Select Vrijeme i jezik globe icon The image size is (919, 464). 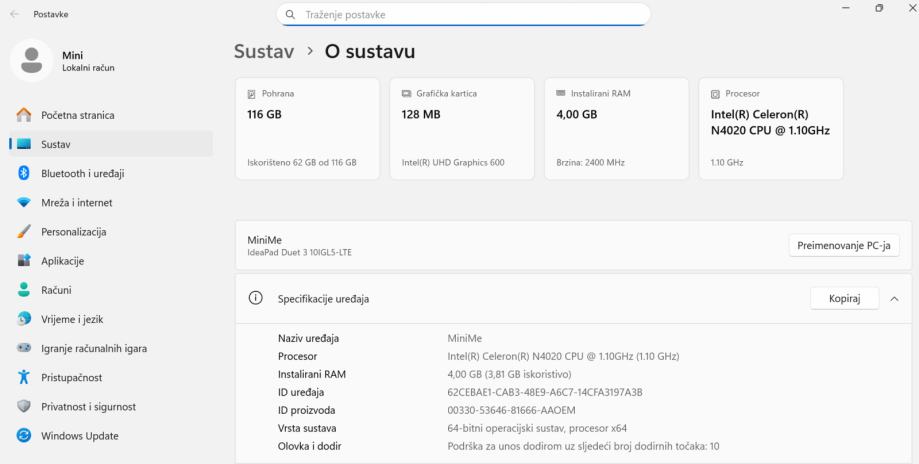pos(22,320)
